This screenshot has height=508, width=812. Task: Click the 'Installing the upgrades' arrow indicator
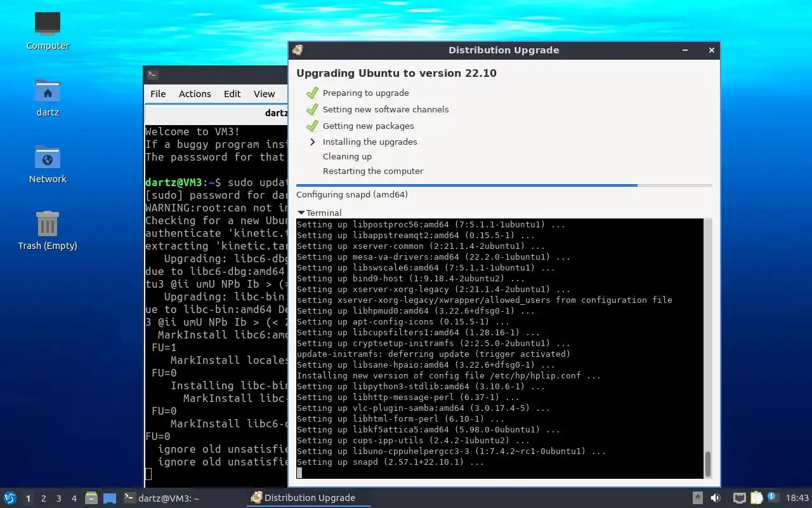[312, 142]
